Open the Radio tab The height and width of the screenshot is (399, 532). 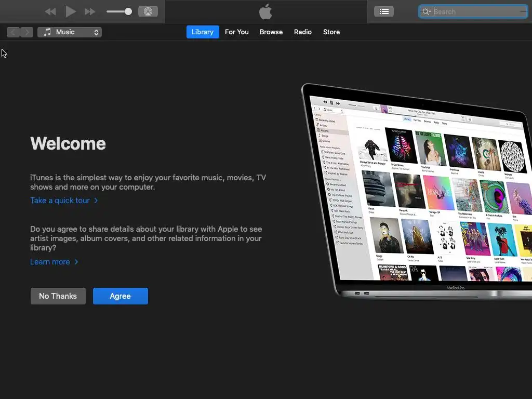pyautogui.click(x=303, y=32)
